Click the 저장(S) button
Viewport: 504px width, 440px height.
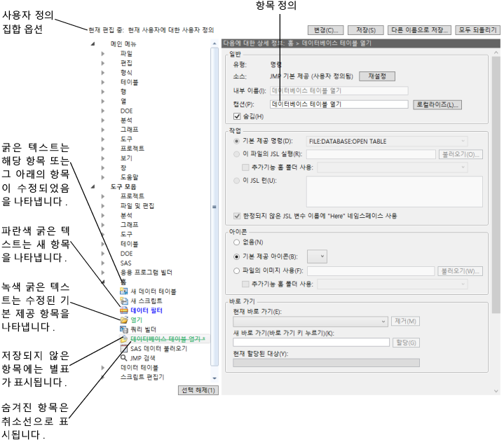tap(366, 30)
